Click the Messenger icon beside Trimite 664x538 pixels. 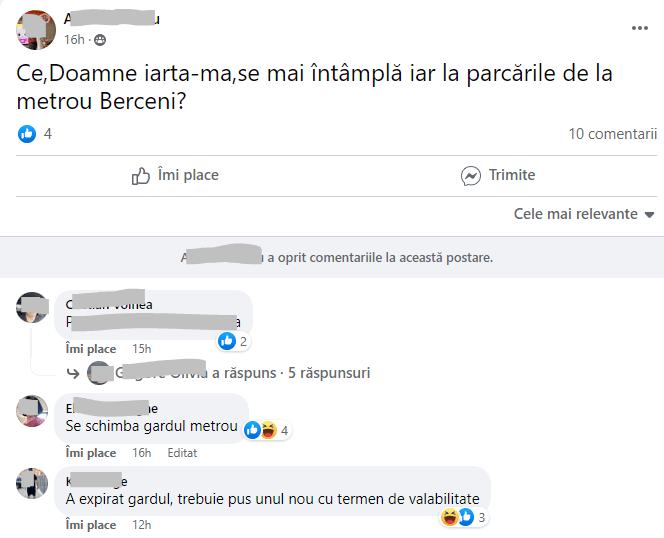(x=471, y=176)
